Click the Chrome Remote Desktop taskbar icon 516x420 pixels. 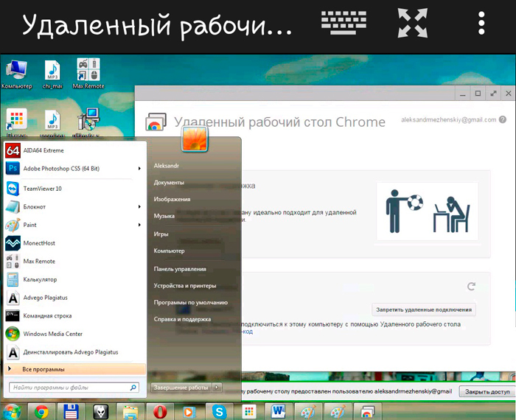367,412
